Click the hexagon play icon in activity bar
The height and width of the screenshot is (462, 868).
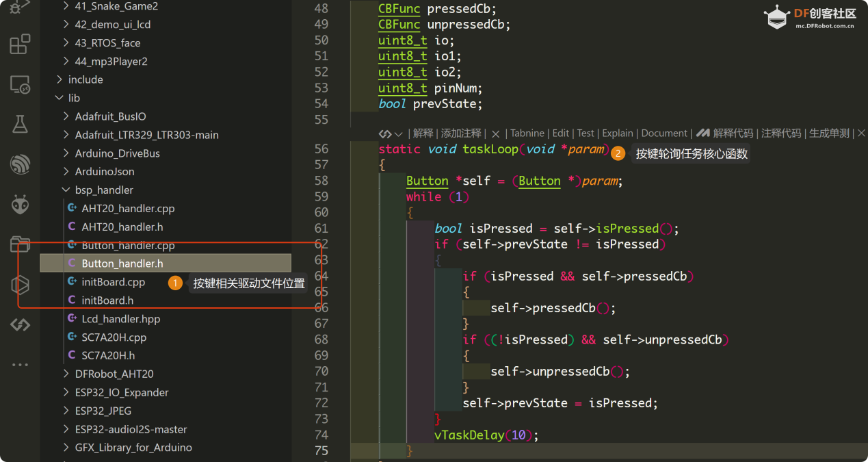(20, 284)
